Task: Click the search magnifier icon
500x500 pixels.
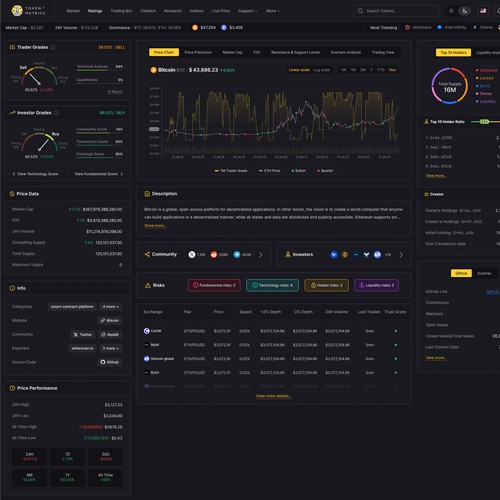Action: click(360, 11)
